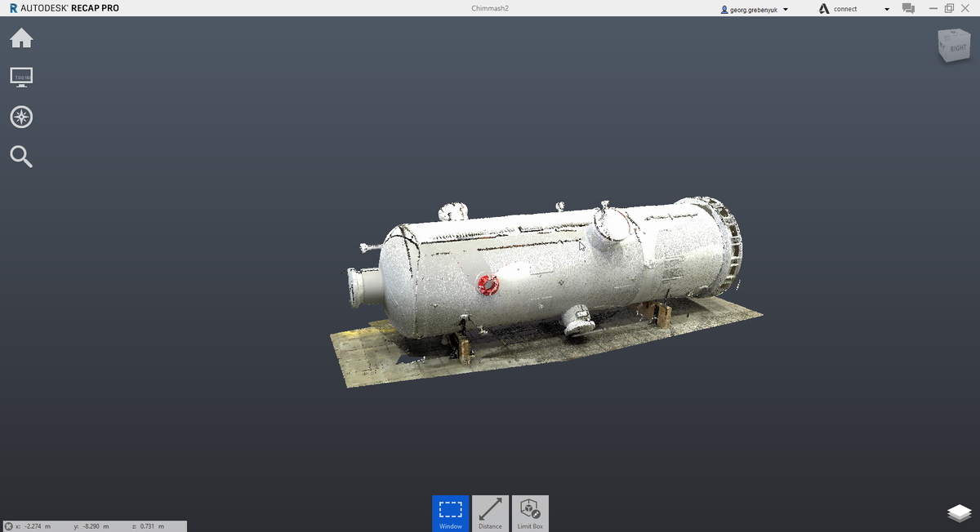Viewport: 980px width, 532px height.
Task: Activate the Distance measurement tool
Action: pos(490,512)
